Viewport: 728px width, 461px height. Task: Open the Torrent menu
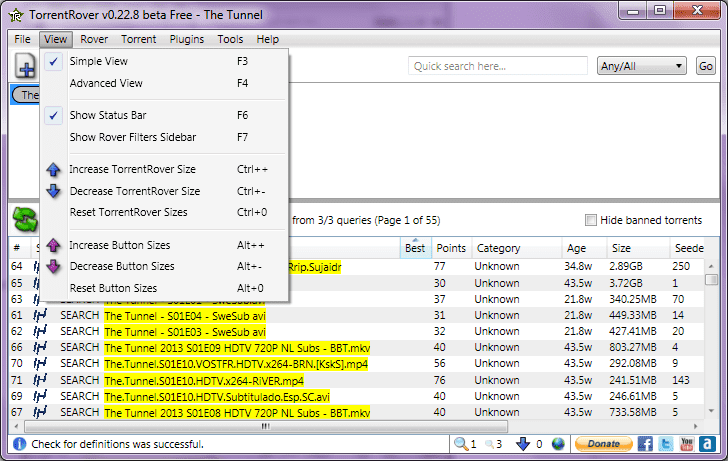coord(138,39)
